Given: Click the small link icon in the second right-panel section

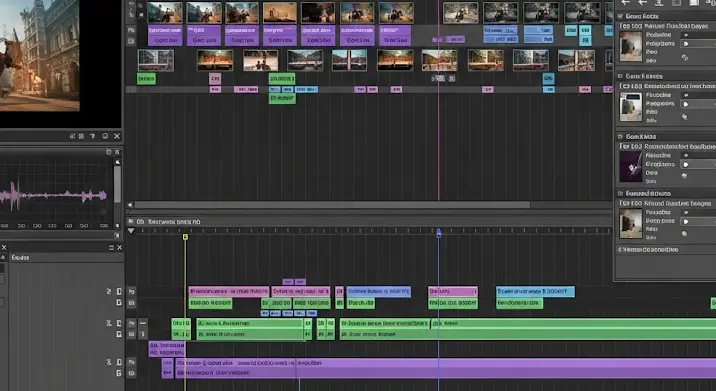Looking at the screenshot, I should click(684, 117).
